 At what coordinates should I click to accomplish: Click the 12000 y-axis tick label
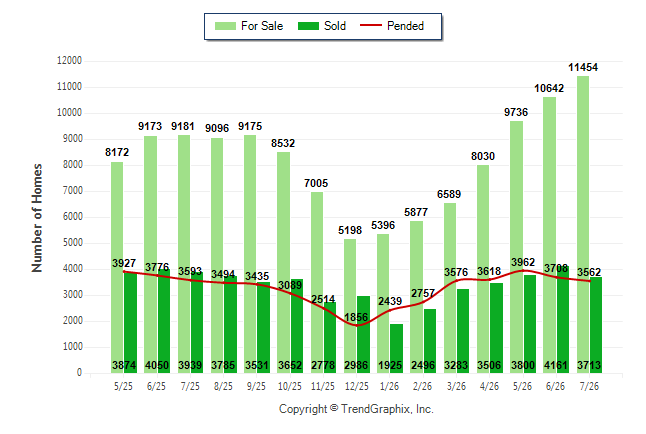point(69,61)
